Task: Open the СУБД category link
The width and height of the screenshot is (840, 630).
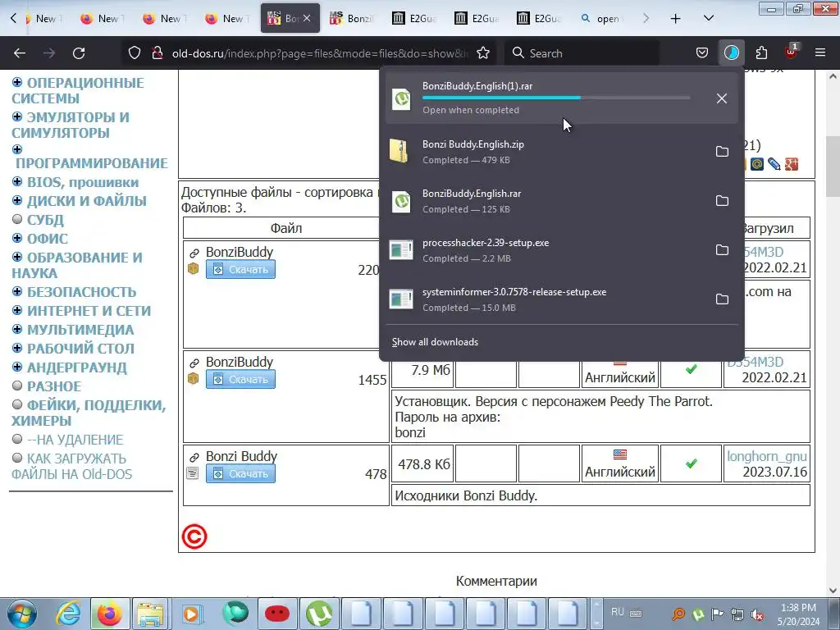Action: click(46, 220)
